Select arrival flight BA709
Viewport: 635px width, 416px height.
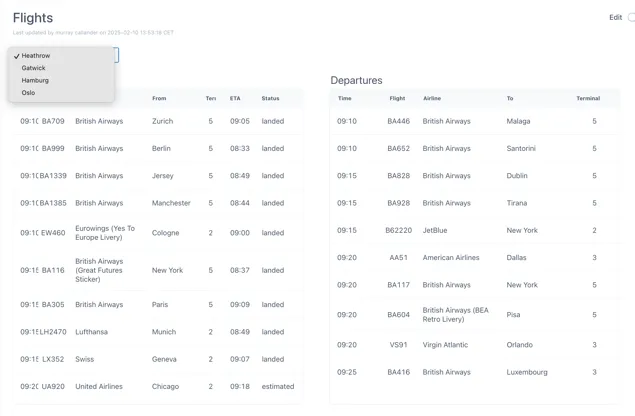53,121
